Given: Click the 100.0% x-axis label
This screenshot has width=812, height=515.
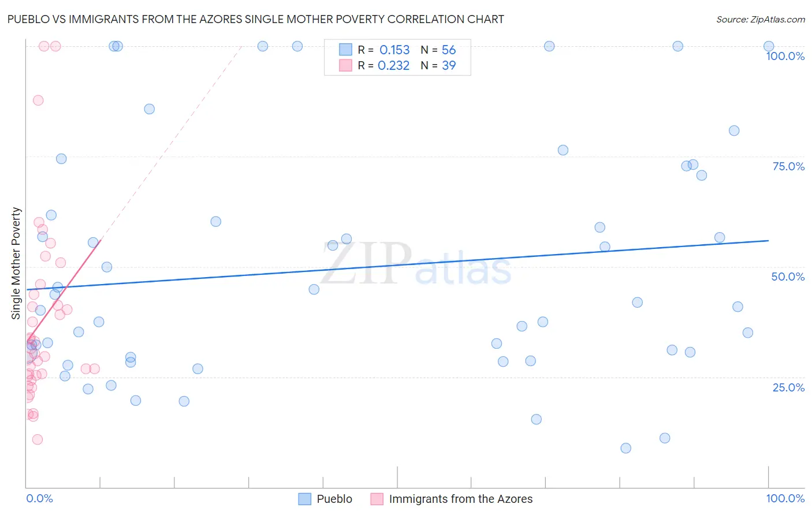Looking at the screenshot, I should 785,498.
